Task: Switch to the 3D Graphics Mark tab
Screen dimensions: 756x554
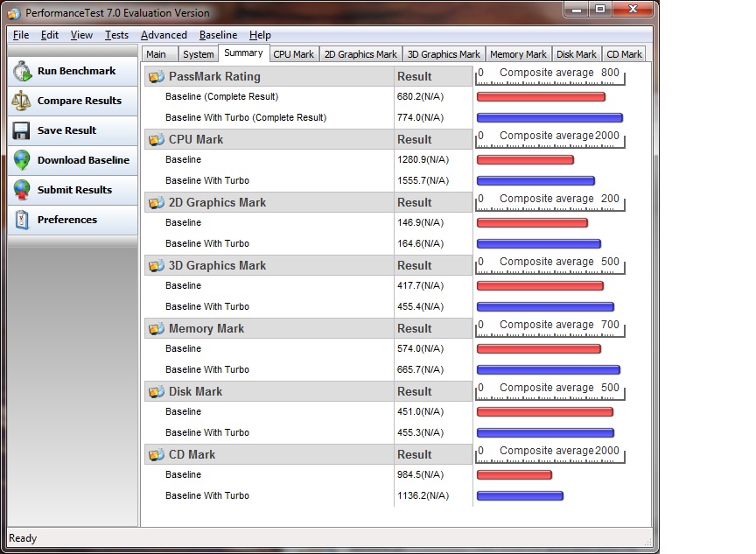Action: [444, 54]
